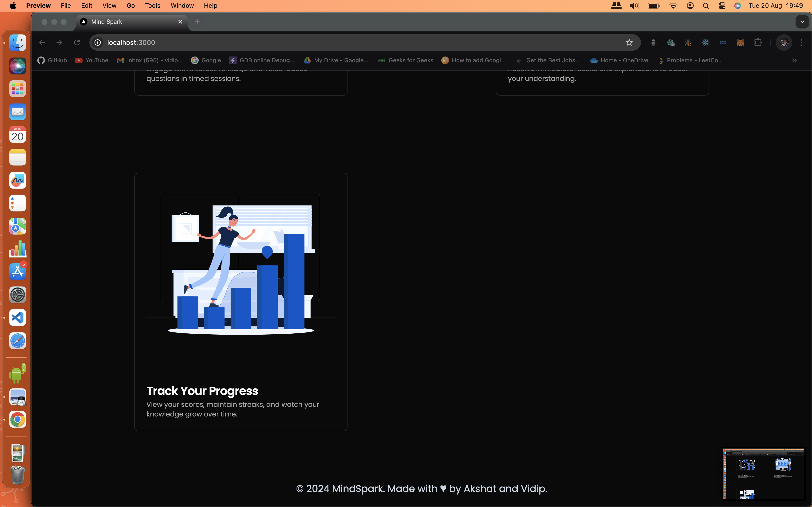Open the Geeks for Geeks bookmark
Viewport: 812px width, 507px height.
pos(406,60)
